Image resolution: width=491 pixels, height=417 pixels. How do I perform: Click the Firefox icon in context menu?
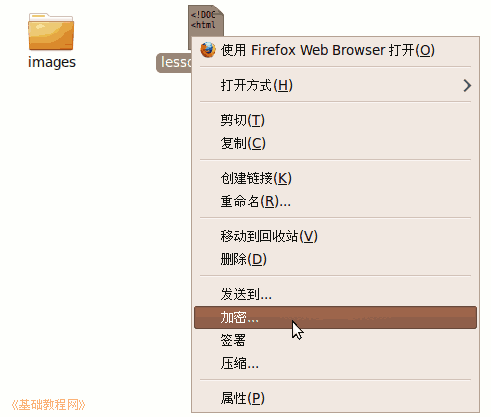[208, 50]
